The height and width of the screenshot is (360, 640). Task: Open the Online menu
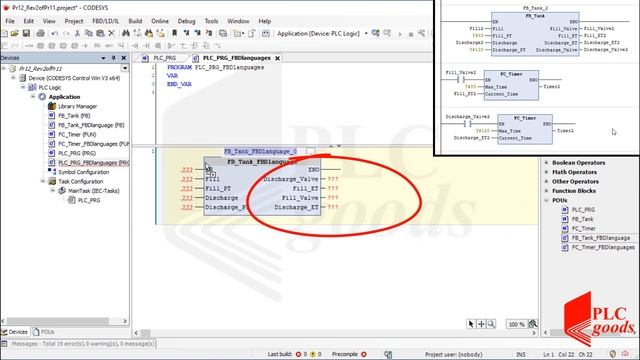tap(160, 21)
